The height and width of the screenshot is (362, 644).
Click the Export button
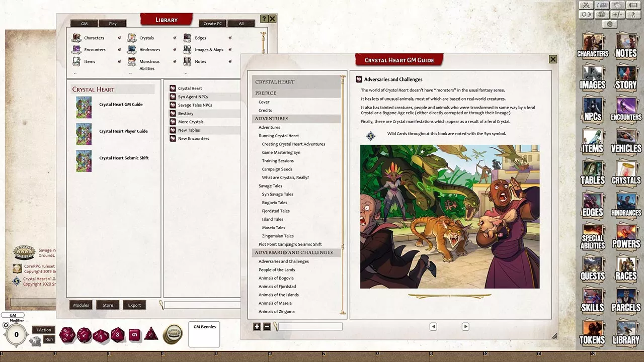point(134,305)
